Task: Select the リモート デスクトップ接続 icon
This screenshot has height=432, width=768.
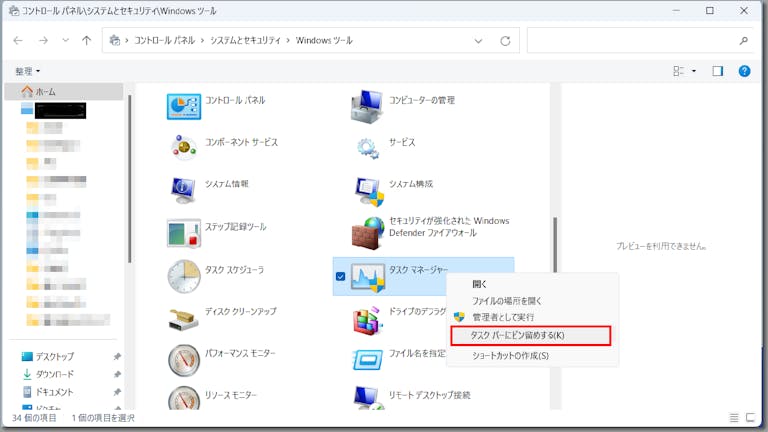Action: tap(367, 398)
